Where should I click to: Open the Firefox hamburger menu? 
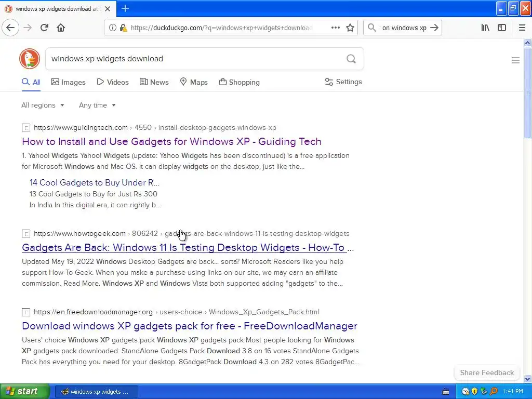[x=522, y=28]
